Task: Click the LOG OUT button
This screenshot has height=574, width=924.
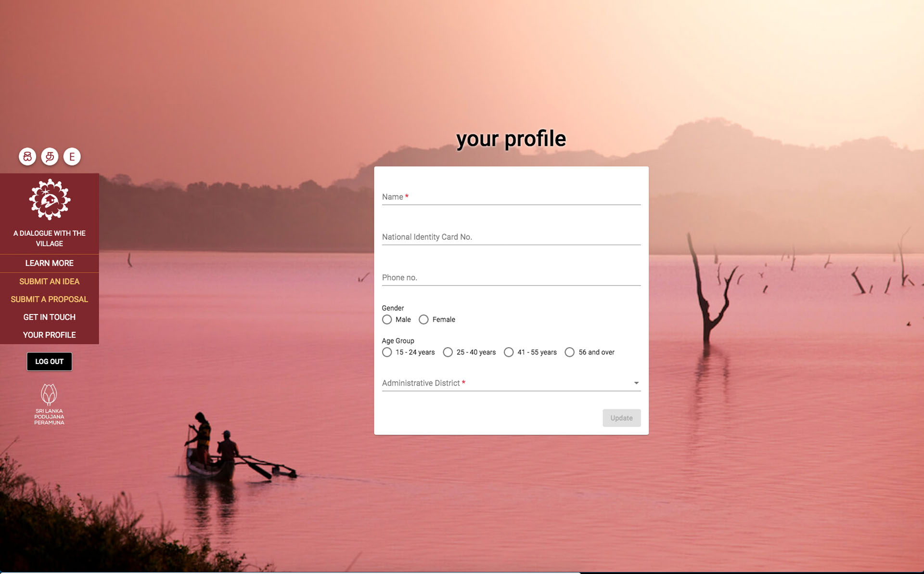Action: (x=49, y=361)
